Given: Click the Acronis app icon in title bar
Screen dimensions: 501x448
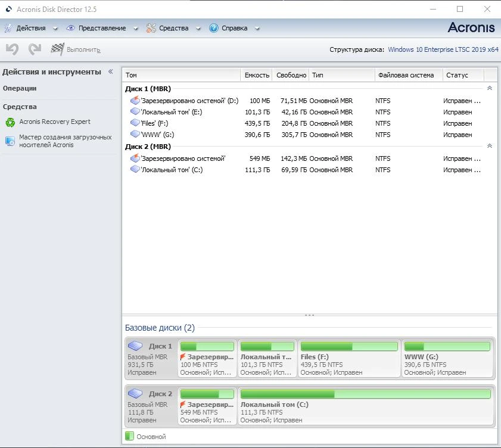Looking at the screenshot, I should [8, 10].
